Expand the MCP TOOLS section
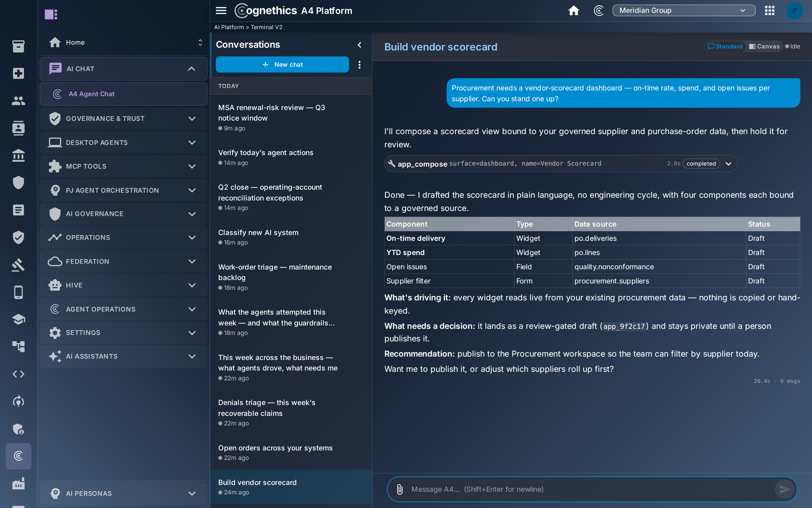Screen dimensions: 812x508 click(123, 166)
